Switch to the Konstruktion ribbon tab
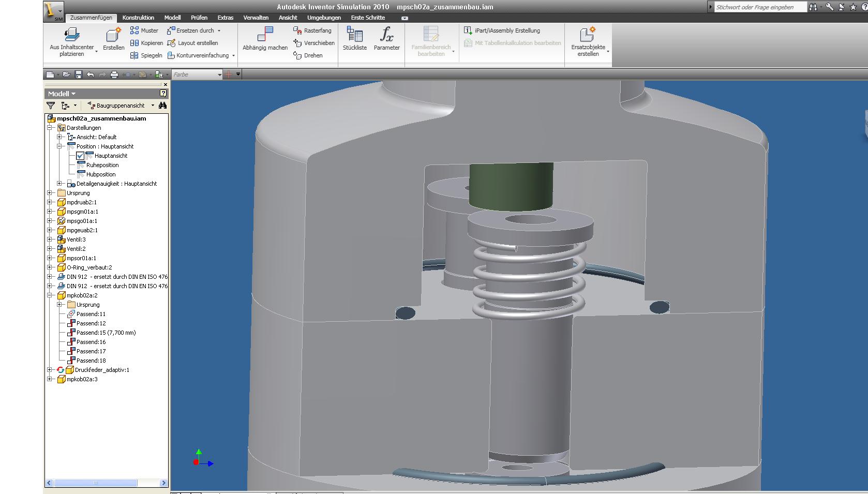Viewport: 868px width, 494px height. coord(138,18)
